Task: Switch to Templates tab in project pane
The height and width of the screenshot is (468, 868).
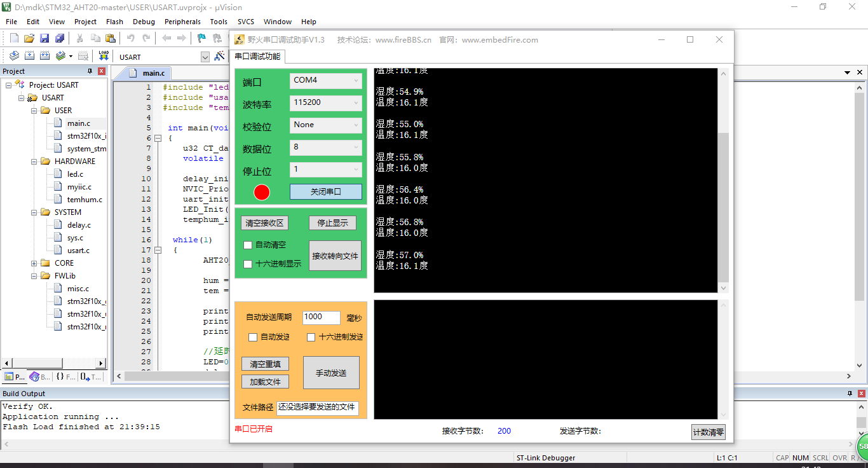Action: coord(91,376)
